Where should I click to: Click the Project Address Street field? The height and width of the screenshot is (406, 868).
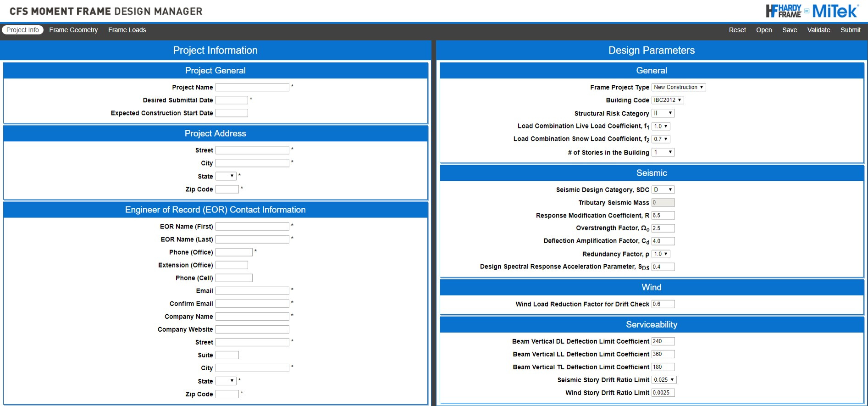click(x=252, y=150)
